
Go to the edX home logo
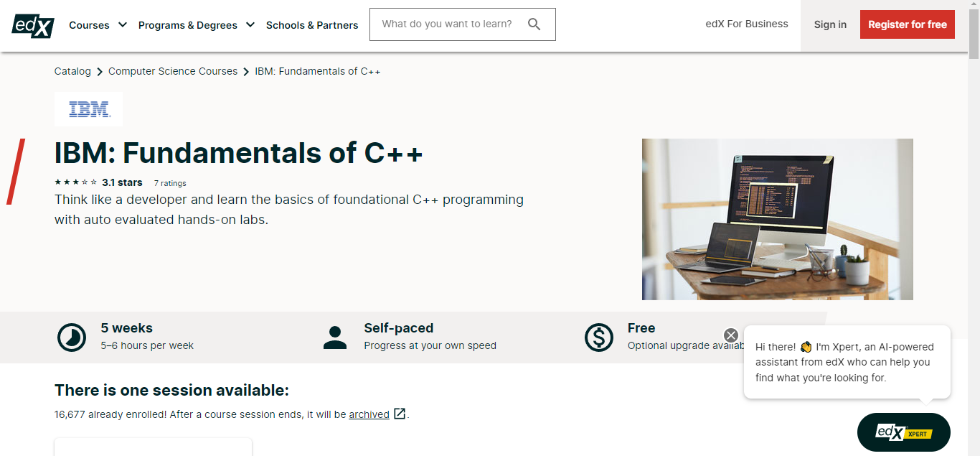click(x=33, y=25)
